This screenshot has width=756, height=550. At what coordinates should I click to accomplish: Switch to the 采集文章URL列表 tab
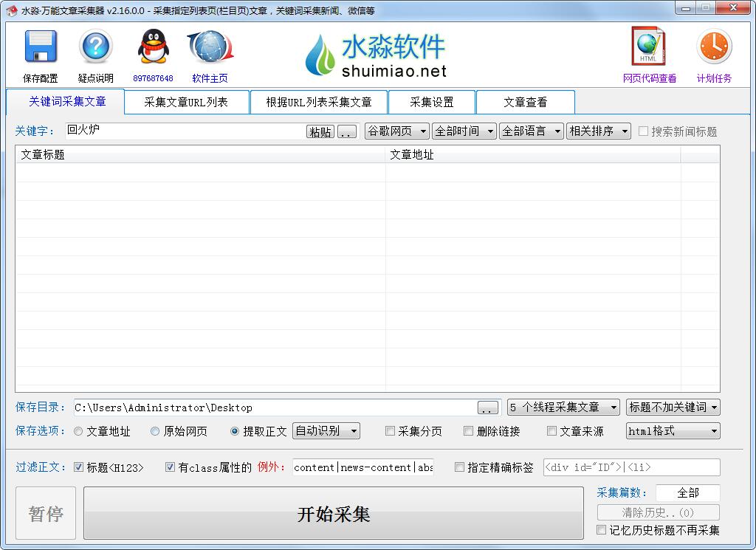[186, 102]
